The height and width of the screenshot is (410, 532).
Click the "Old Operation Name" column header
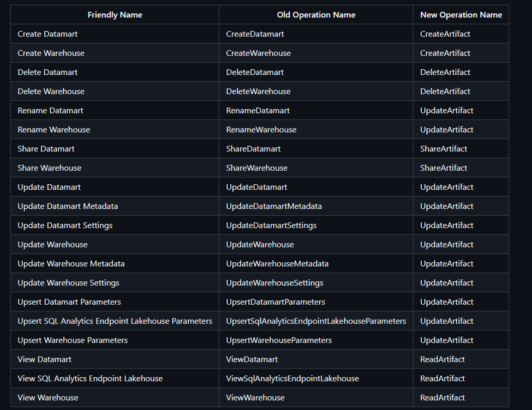click(x=316, y=15)
